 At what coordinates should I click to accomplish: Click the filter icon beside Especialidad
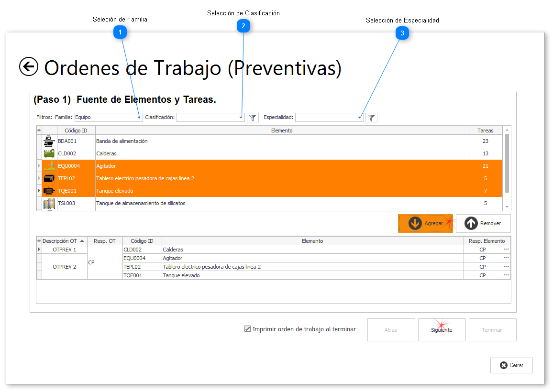pos(371,117)
